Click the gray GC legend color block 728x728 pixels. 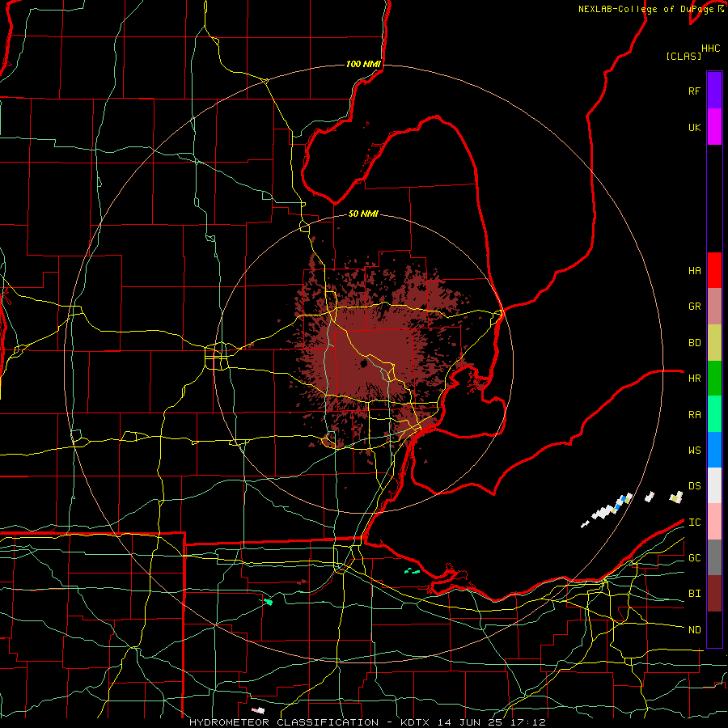(714, 557)
